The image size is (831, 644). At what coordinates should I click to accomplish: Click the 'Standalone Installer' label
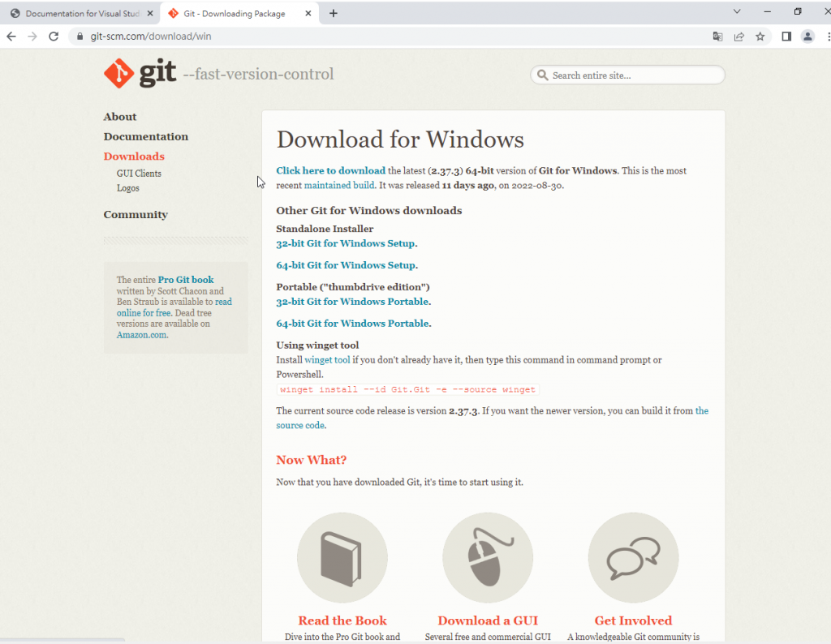pos(325,229)
